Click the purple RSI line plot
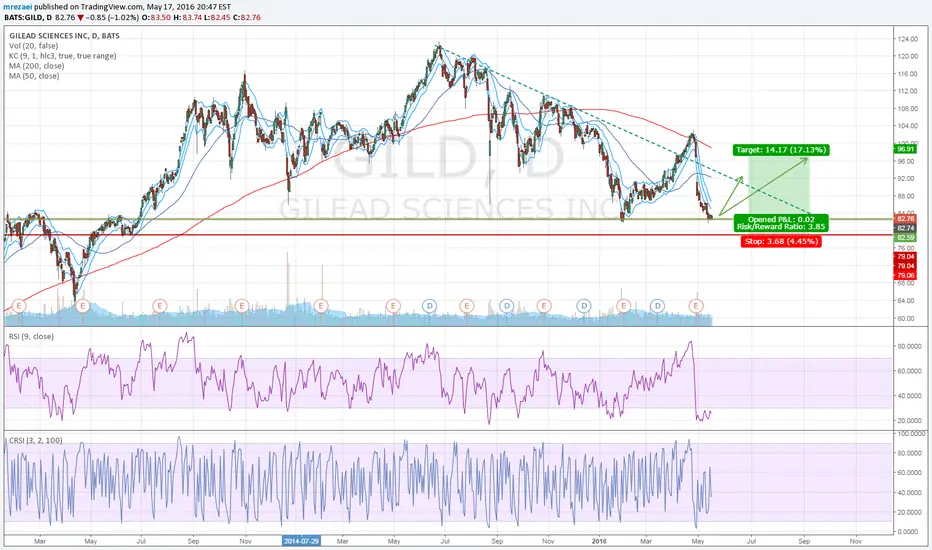Viewport: 932px width, 550px height. click(x=357, y=381)
